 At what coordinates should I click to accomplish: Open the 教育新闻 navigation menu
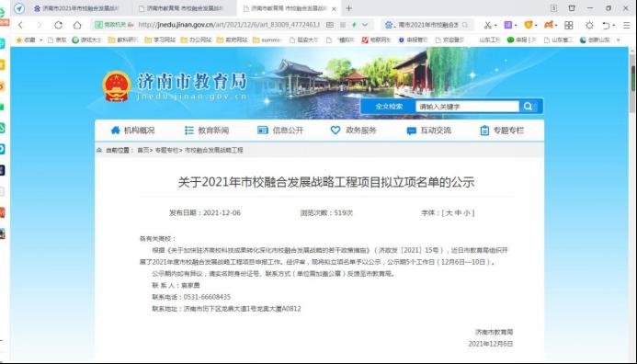click(207, 131)
